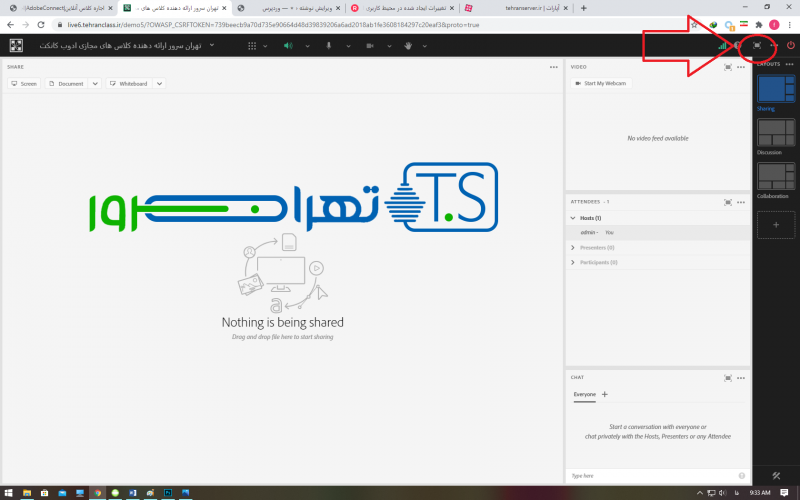Maximize the Attendees pod
The height and width of the screenshot is (500, 800).
point(728,202)
